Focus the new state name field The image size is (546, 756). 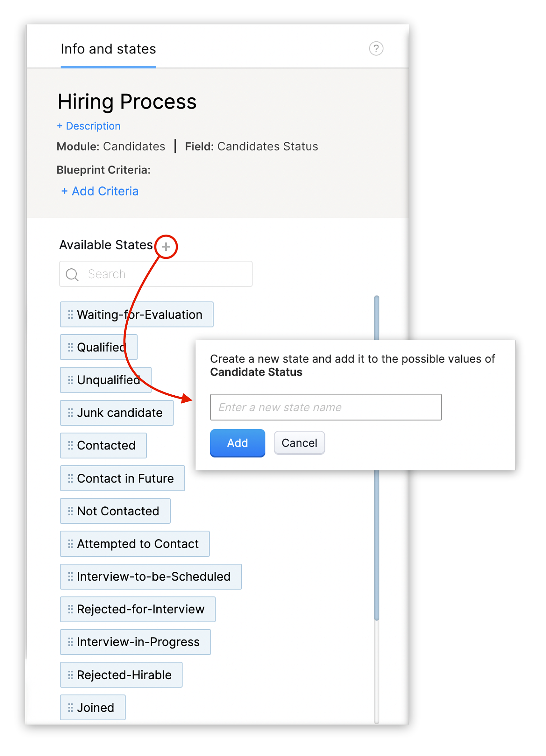click(x=326, y=407)
